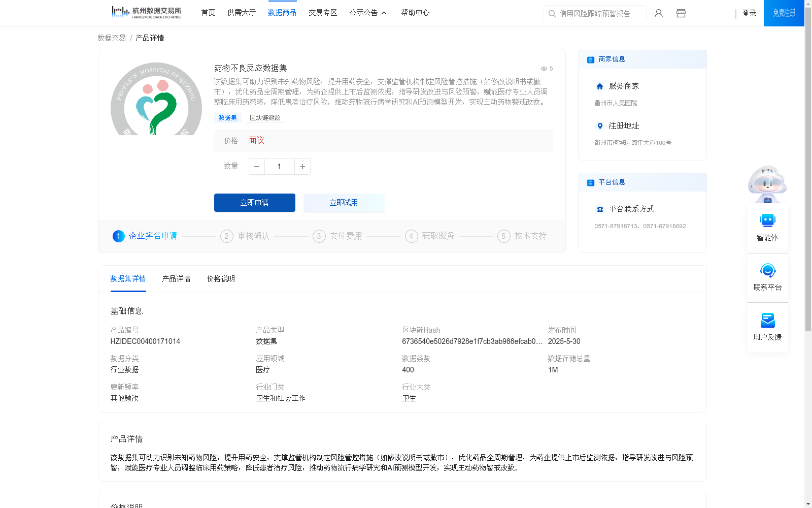Click the floating robot mascot

pos(767,184)
